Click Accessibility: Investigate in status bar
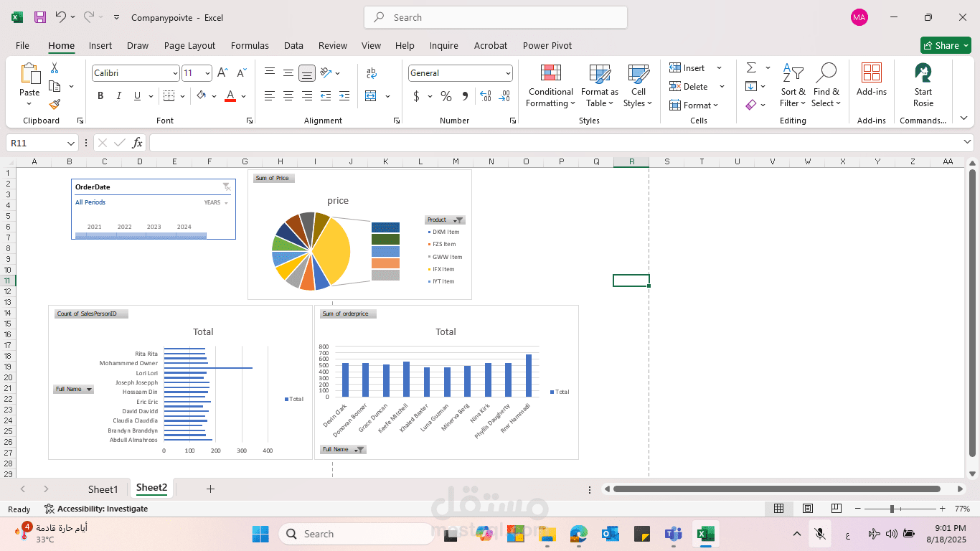This screenshot has height=551, width=980. click(96, 509)
